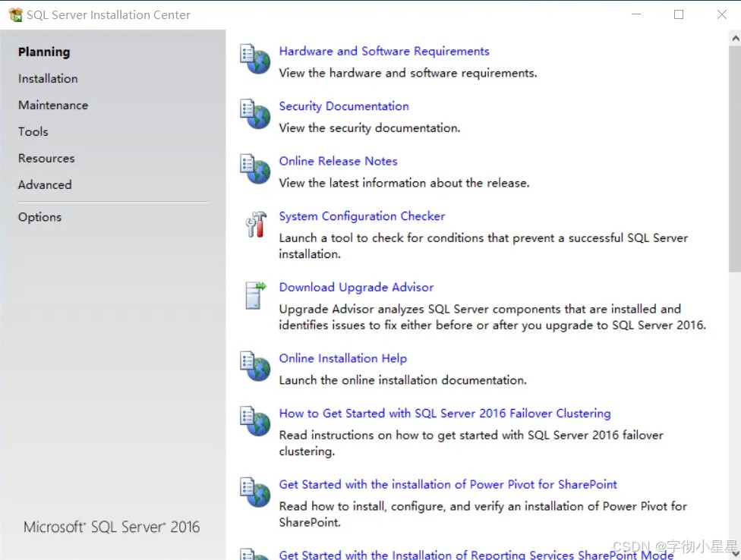The height and width of the screenshot is (560, 741).
Task: Click the 'Microsoft SQL Server 2016' branding text
Action: [112, 527]
